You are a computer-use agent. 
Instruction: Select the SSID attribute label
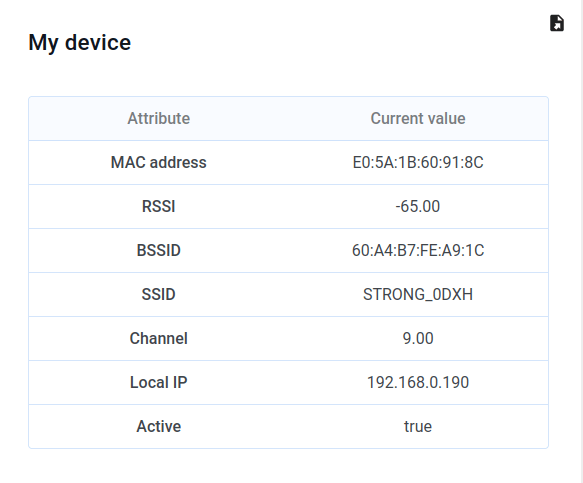(x=159, y=294)
